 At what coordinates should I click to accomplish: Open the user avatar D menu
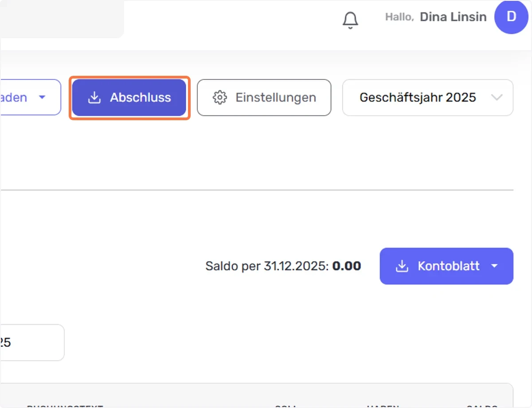click(x=511, y=17)
